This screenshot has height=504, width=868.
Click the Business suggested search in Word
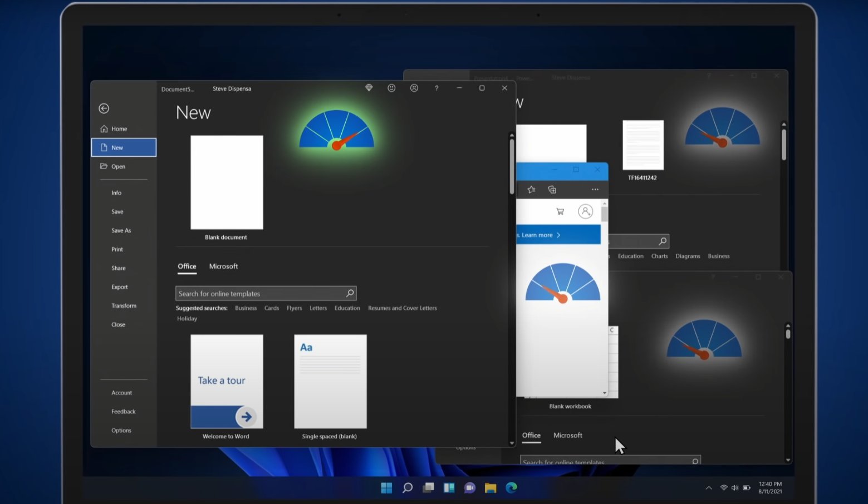point(246,308)
